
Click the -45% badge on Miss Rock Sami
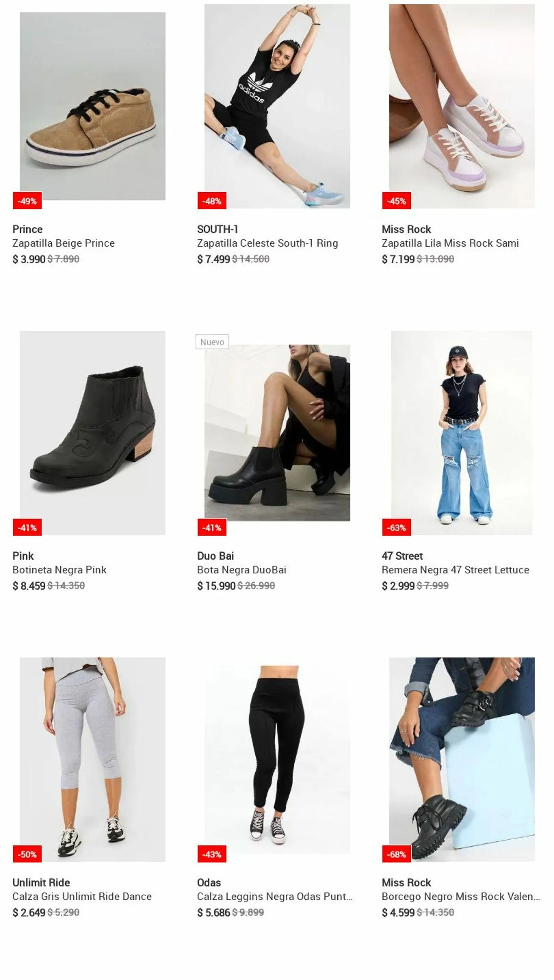(x=396, y=201)
